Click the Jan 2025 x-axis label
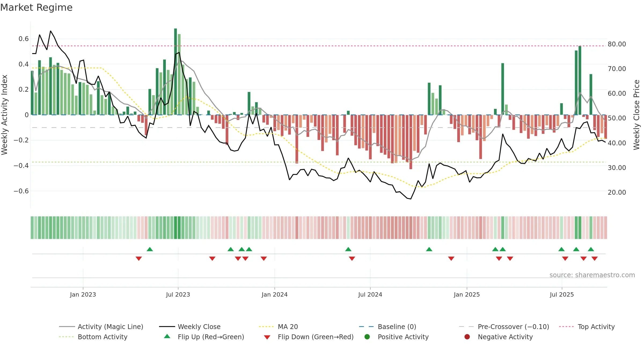This screenshot has height=362, width=644. [467, 294]
